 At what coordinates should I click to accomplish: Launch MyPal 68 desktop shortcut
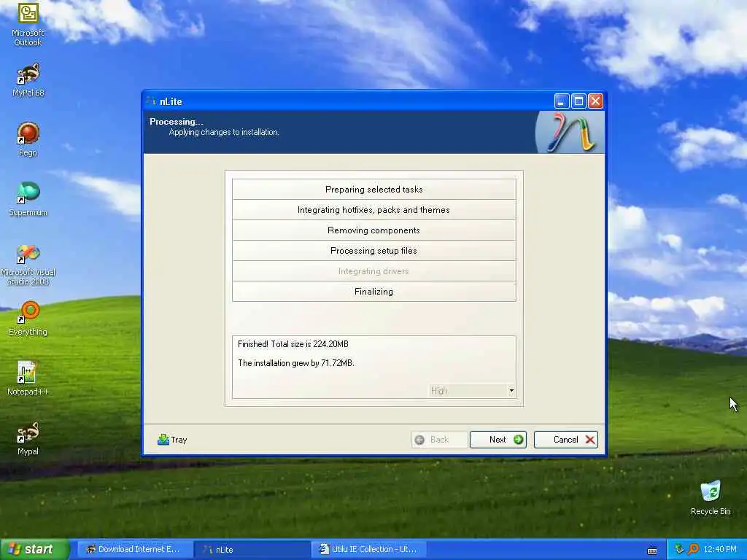28,80
